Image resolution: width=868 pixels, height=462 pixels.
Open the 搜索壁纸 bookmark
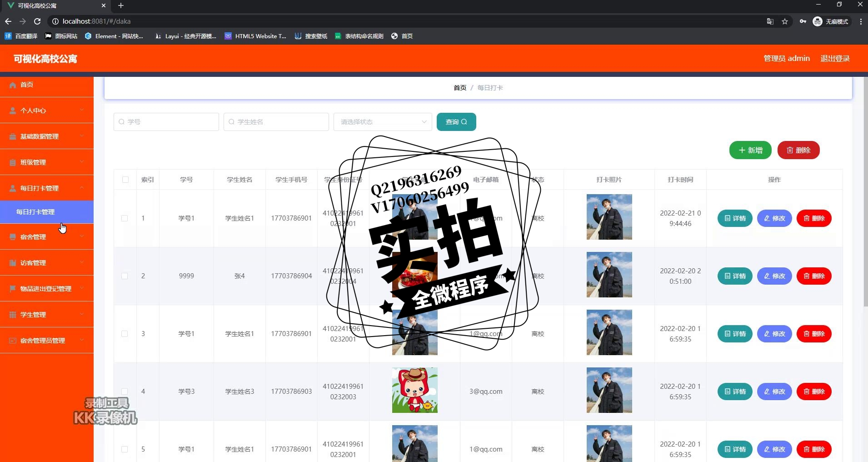311,36
